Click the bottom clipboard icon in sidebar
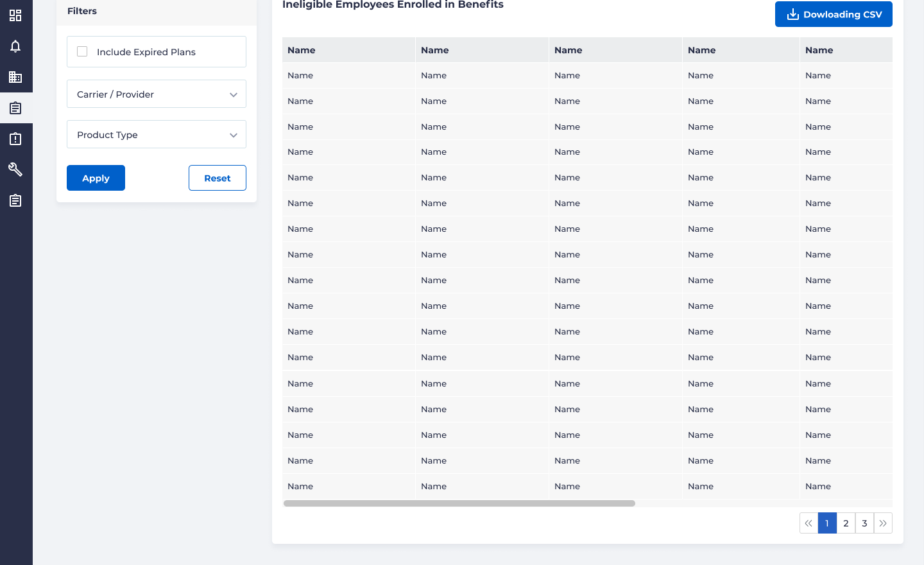Viewport: 924px width, 565px height. (15, 200)
